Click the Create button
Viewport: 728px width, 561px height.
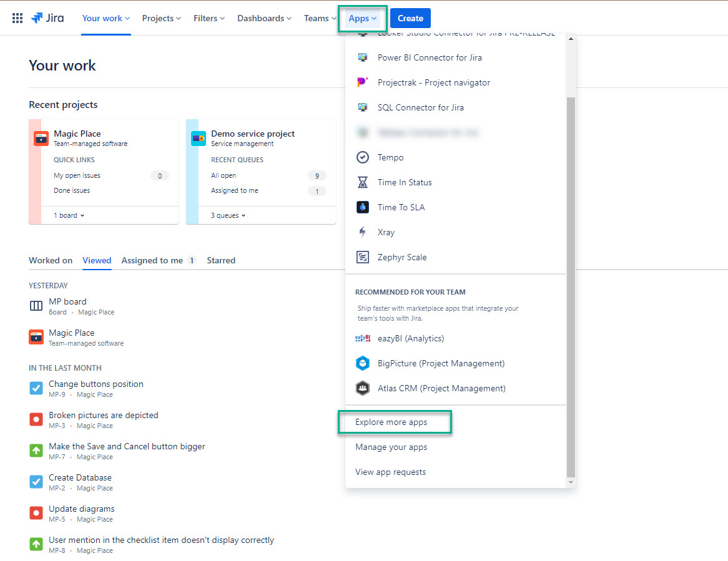410,18
